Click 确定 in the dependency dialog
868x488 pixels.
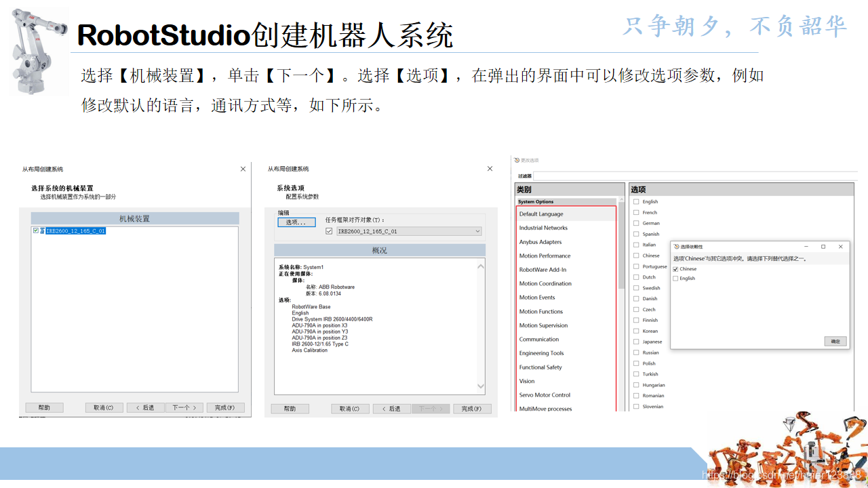point(835,342)
